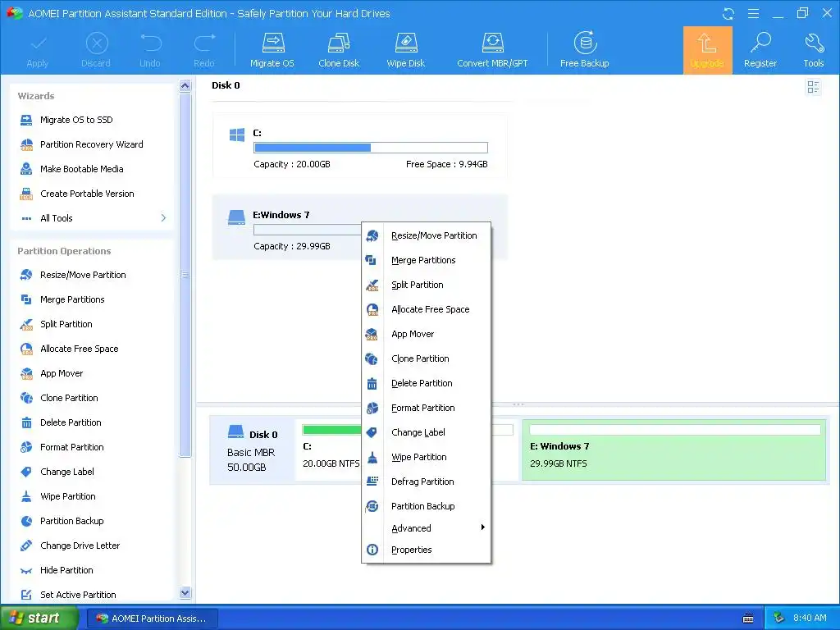
Task: Select the E: Windows 7 partition block
Action: (x=674, y=450)
